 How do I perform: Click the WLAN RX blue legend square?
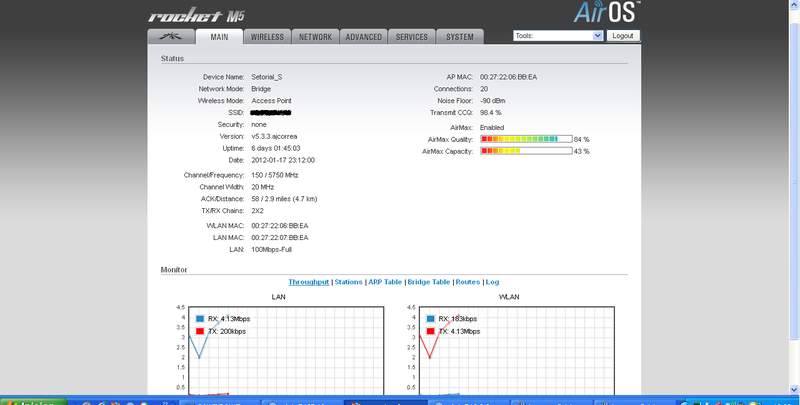tap(431, 319)
